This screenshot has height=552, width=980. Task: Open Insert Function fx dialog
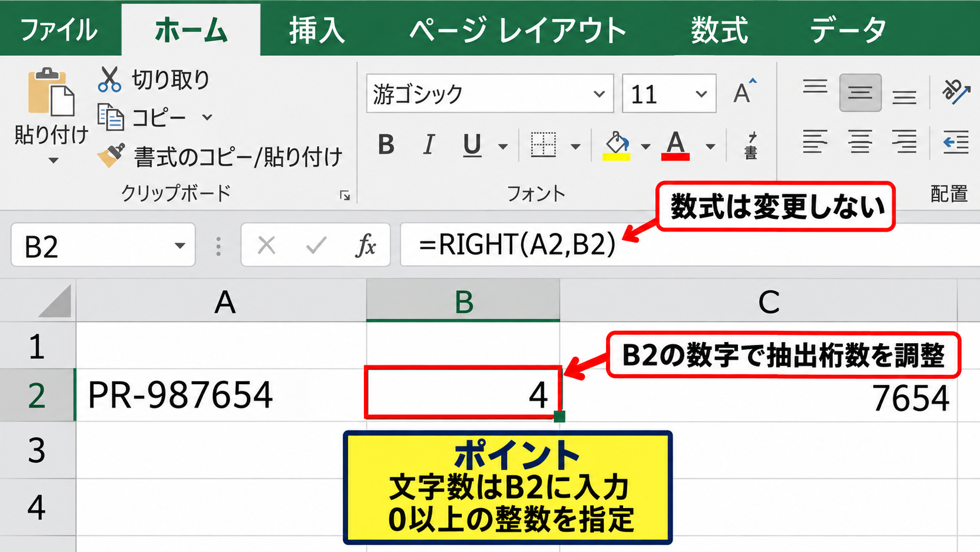pos(366,245)
